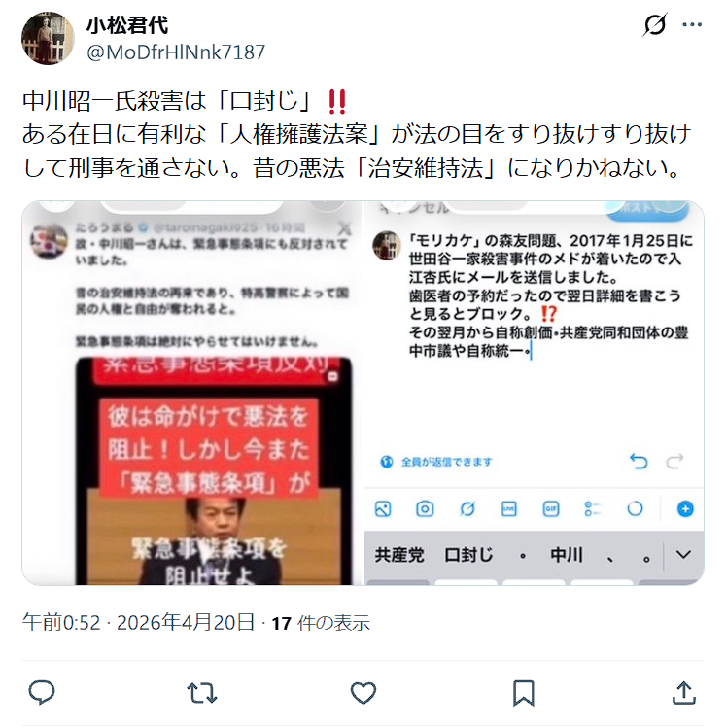
Task: Open the 小松君代 profile avatar
Action: click(x=48, y=38)
